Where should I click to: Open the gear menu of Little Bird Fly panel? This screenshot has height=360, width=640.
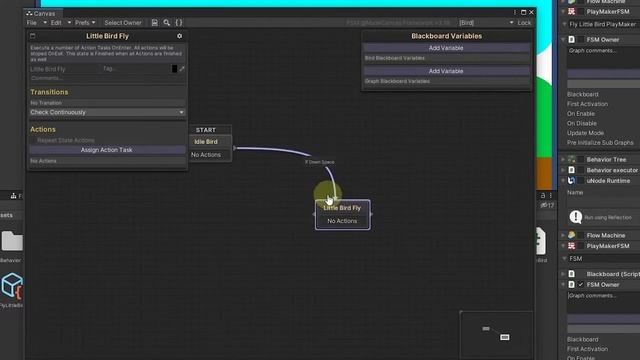coord(180,36)
